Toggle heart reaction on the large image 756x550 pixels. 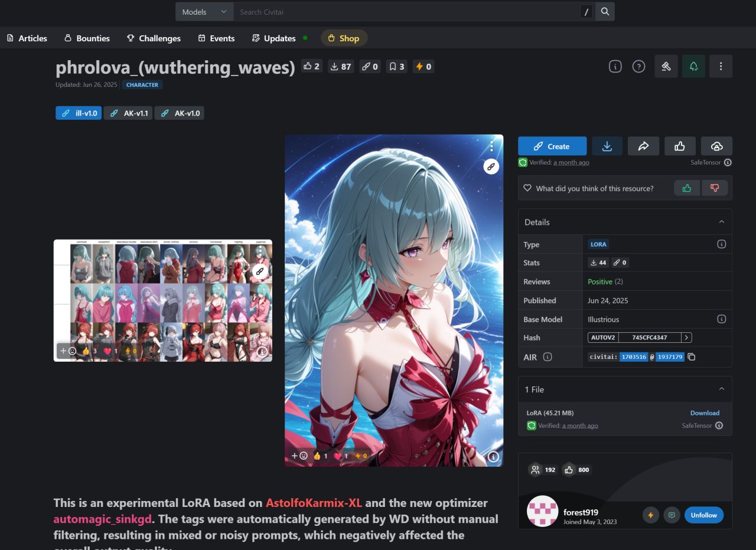click(341, 456)
